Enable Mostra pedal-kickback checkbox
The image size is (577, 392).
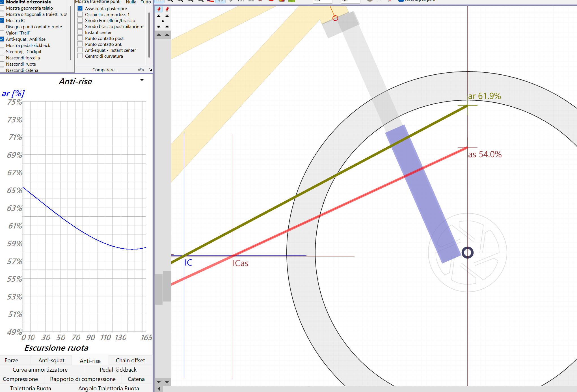[2, 46]
